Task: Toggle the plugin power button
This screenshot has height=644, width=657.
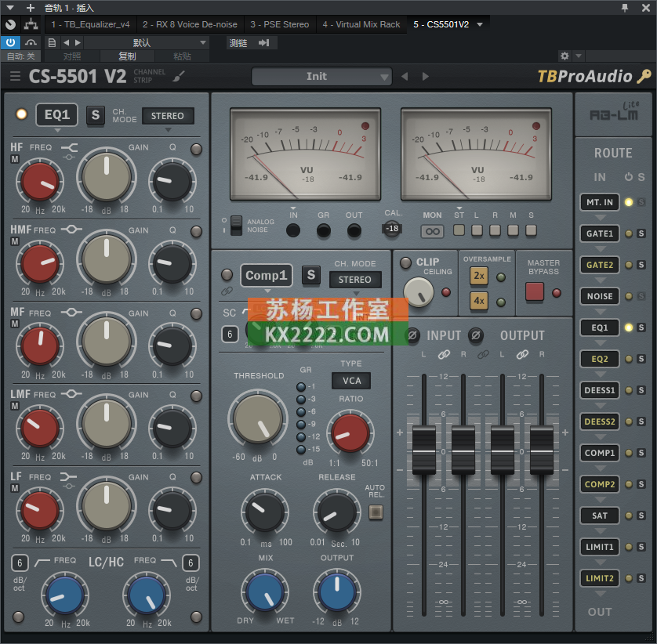Action: (x=10, y=43)
